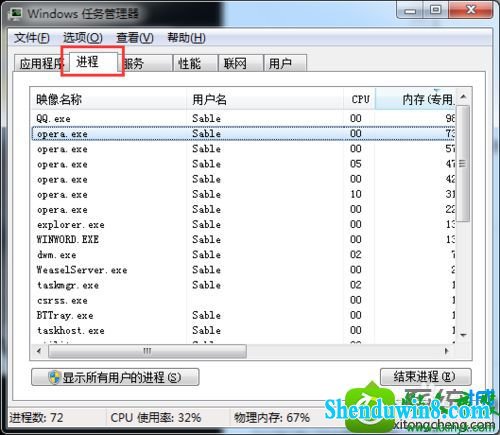Open the 帮助(H) menu

(x=186, y=38)
